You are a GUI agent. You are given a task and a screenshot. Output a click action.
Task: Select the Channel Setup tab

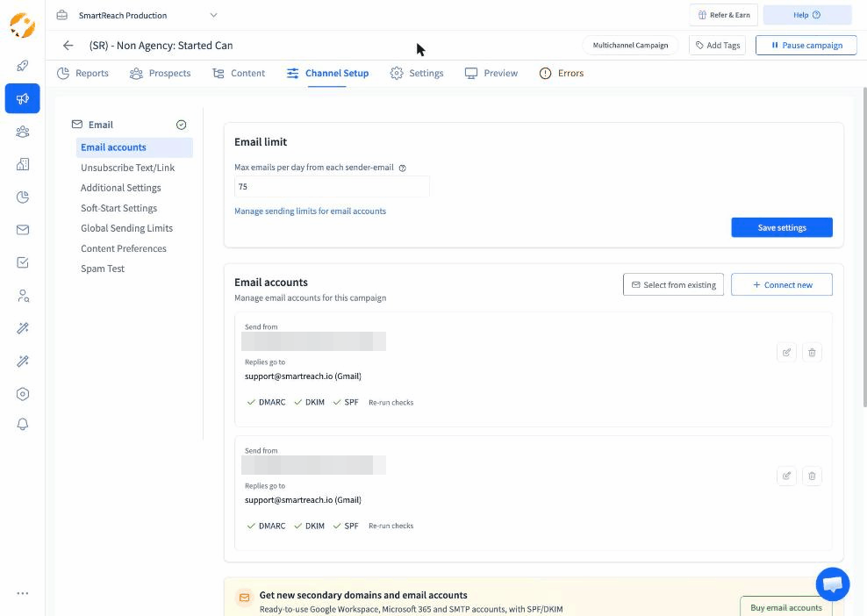(327, 73)
